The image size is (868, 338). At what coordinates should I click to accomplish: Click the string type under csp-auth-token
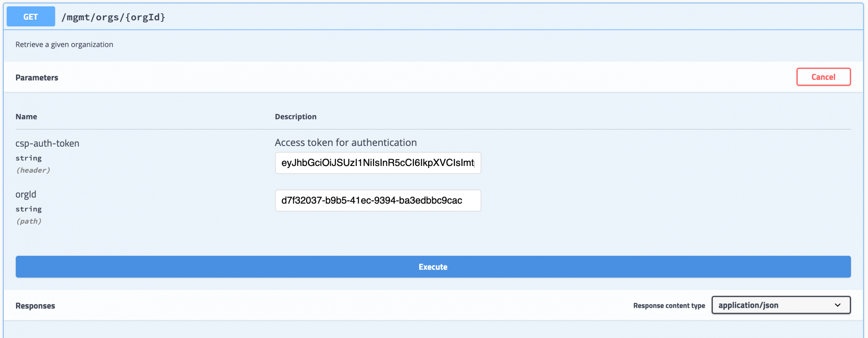pos(28,158)
